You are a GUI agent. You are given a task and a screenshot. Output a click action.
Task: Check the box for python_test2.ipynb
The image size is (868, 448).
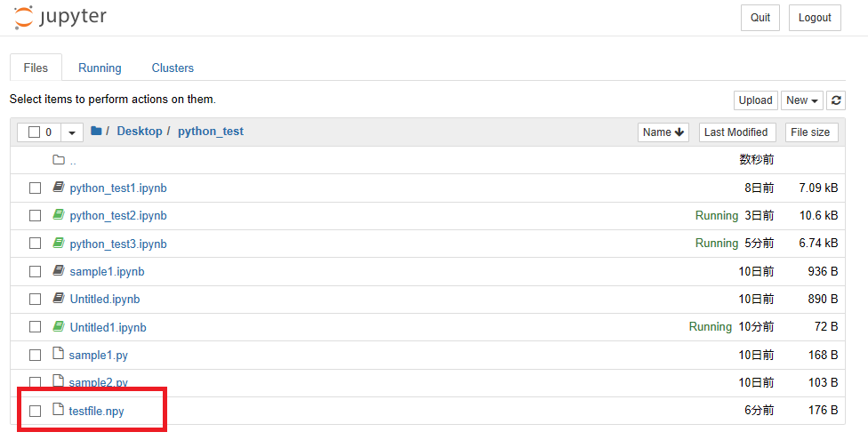click(35, 216)
